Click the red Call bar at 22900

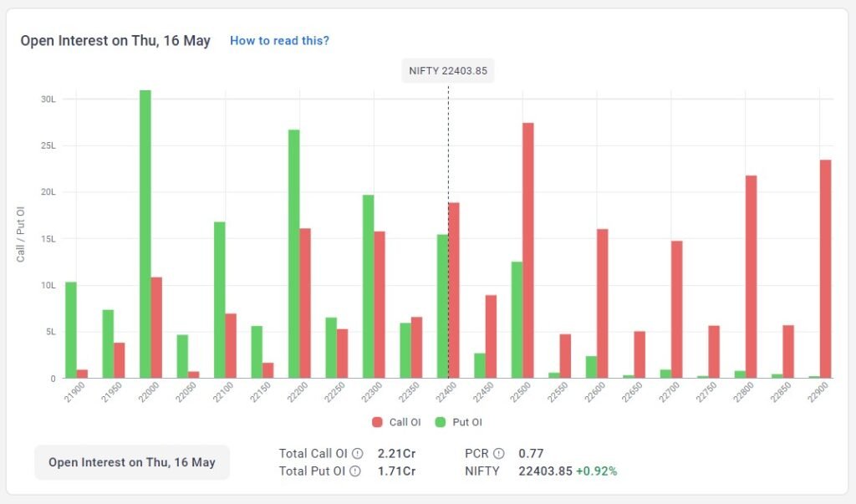tap(825, 269)
